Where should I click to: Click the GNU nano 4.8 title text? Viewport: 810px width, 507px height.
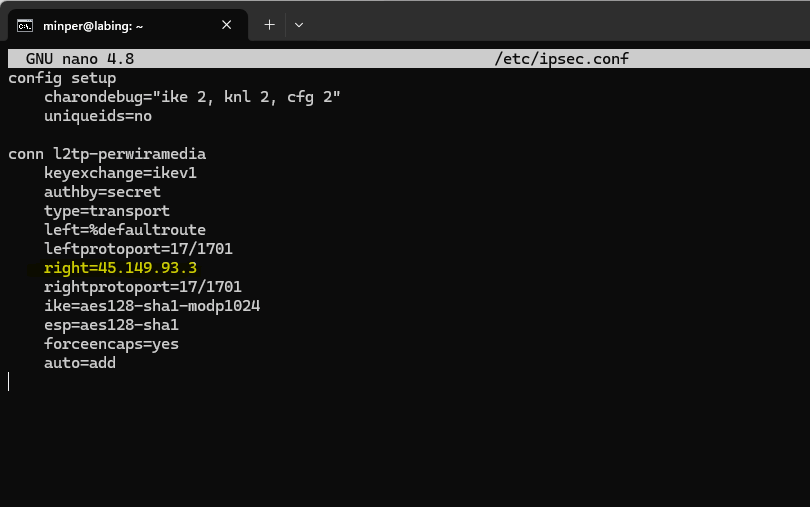pyautogui.click(x=80, y=59)
